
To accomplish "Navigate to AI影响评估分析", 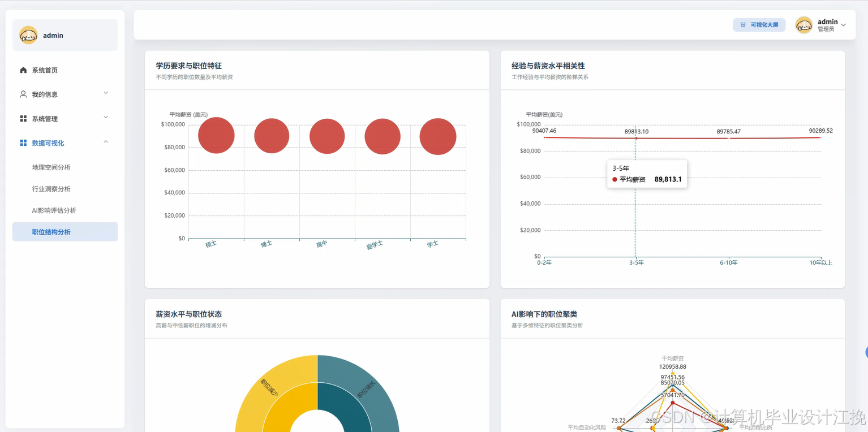I will [65, 210].
